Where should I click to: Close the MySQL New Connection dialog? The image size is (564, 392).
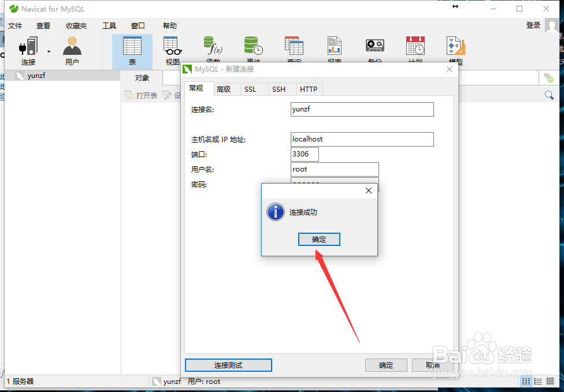coord(450,69)
